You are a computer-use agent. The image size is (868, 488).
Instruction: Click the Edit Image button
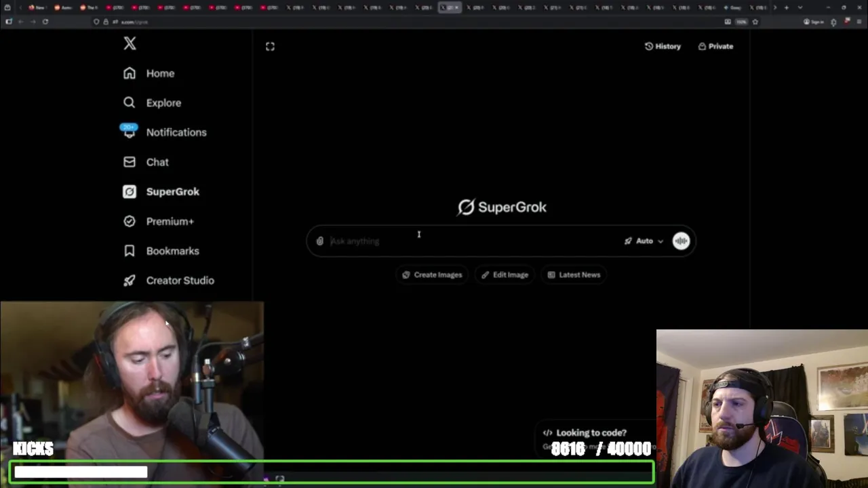(x=505, y=274)
